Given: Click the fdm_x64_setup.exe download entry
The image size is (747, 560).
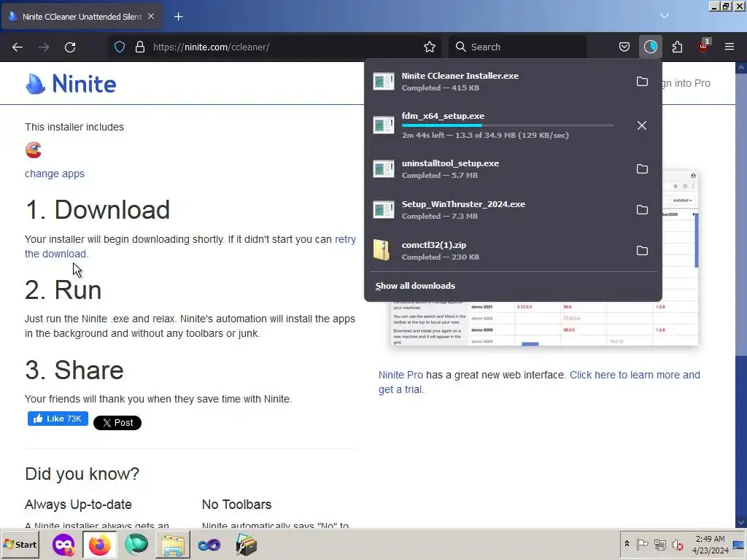Looking at the screenshot, I should 498,125.
